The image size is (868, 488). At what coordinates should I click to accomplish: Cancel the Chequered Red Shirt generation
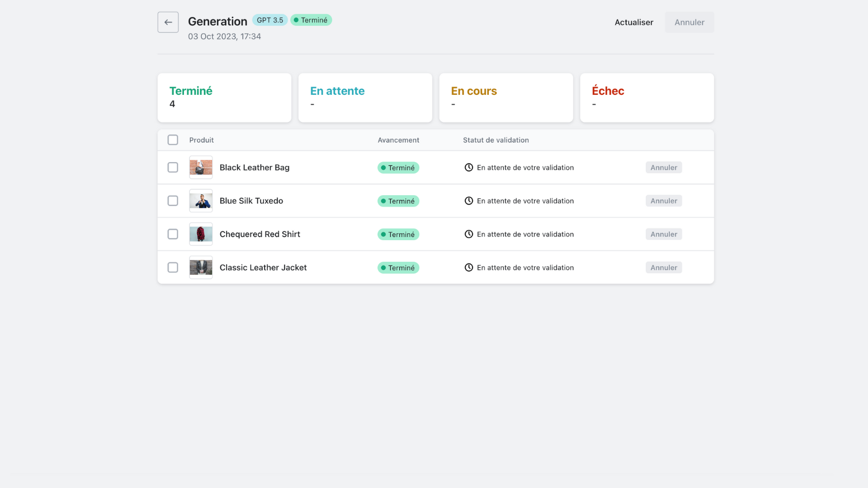tap(663, 234)
